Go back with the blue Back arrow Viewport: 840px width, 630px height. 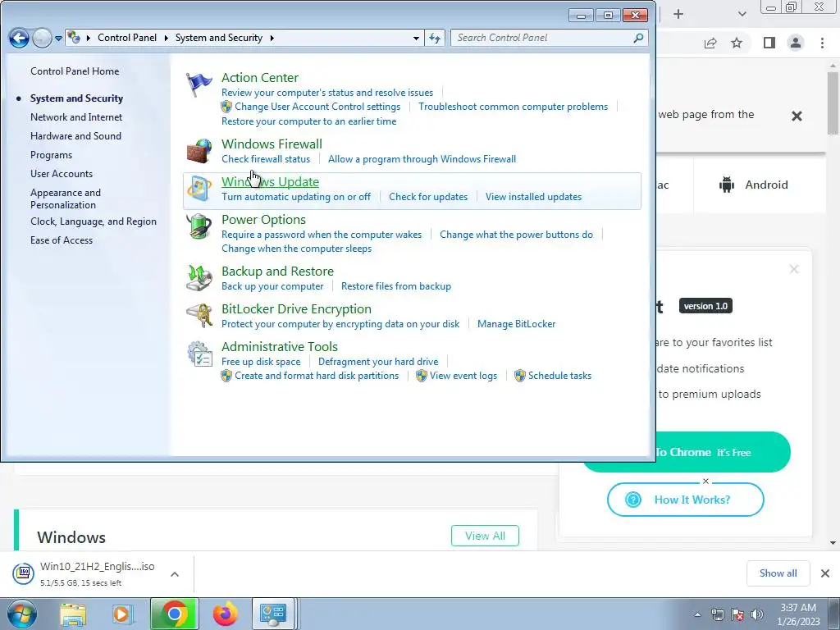[19, 38]
